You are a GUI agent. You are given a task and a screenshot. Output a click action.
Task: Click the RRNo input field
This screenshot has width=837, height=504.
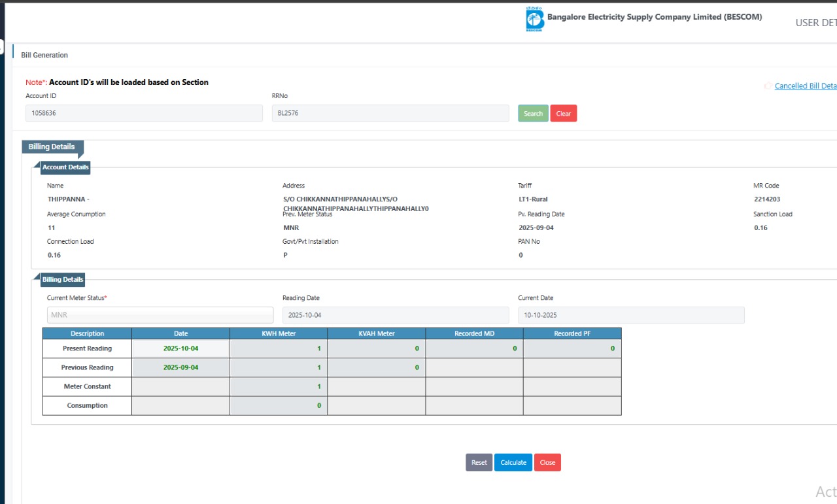click(x=390, y=113)
